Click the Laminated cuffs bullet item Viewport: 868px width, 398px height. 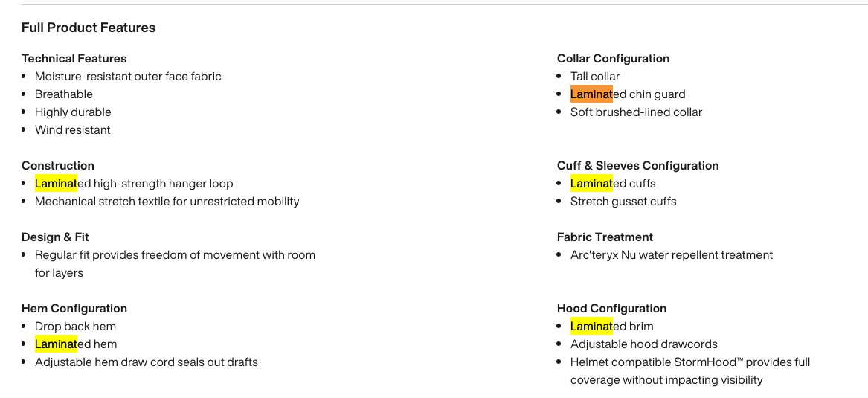613,183
